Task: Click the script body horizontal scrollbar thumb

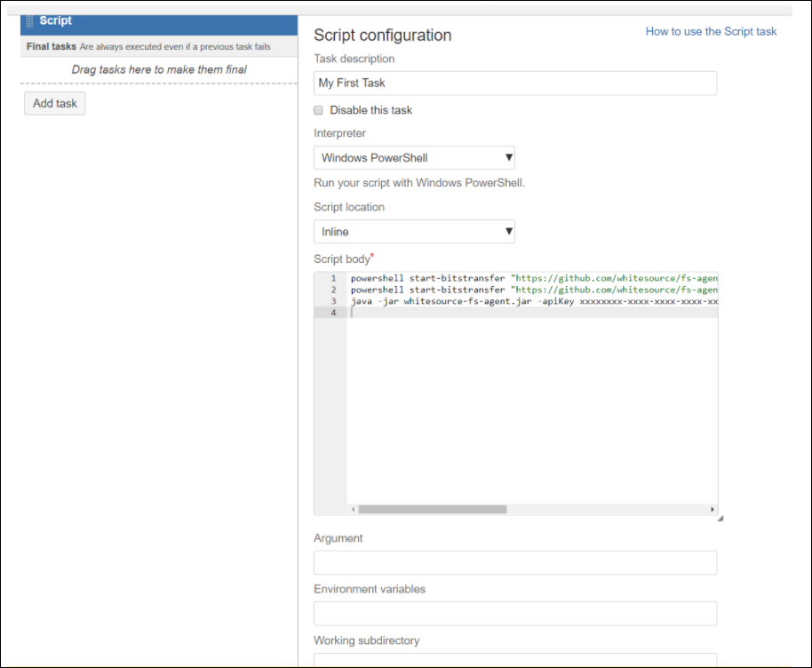Action: point(432,510)
